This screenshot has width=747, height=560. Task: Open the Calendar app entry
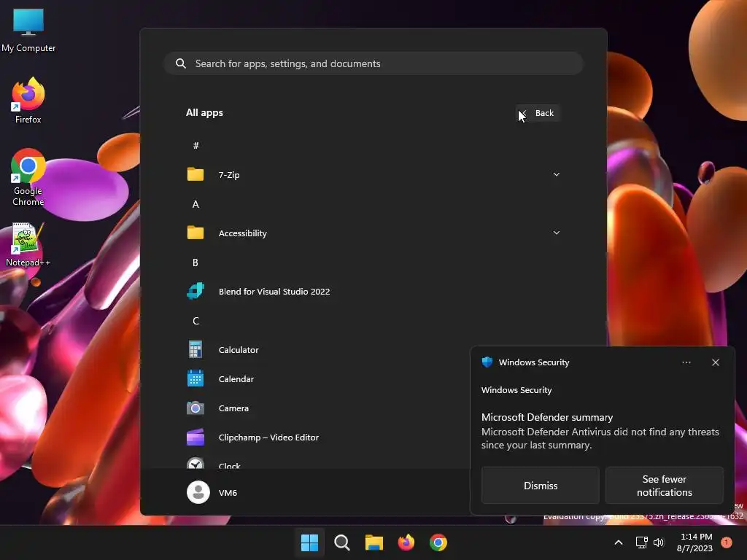click(373, 378)
